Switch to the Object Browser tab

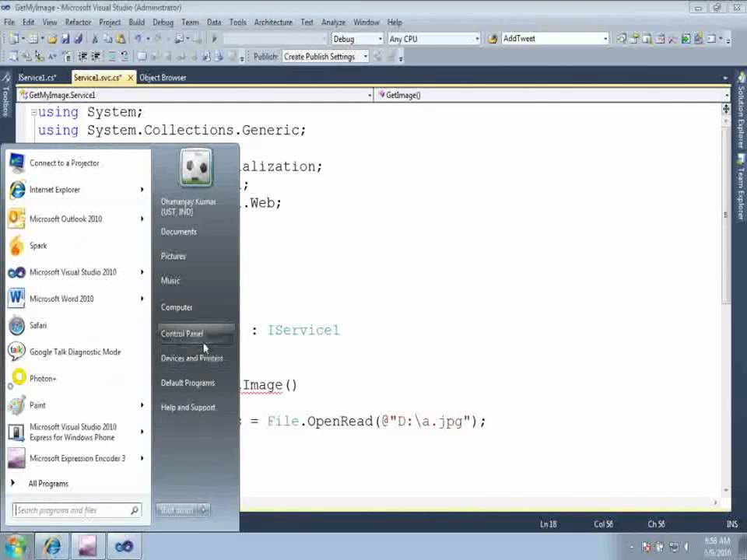(163, 78)
